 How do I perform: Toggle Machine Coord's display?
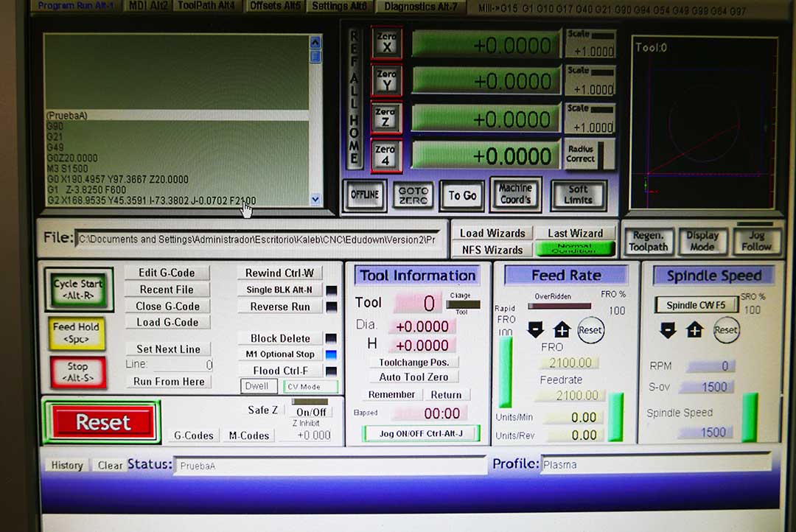click(x=515, y=194)
